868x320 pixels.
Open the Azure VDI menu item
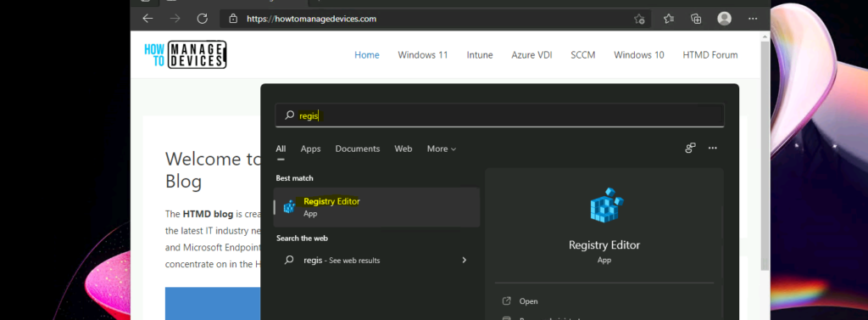click(x=532, y=55)
